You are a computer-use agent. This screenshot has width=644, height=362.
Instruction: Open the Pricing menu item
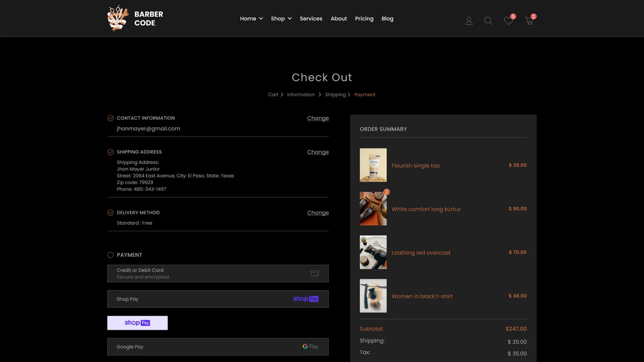(364, 19)
